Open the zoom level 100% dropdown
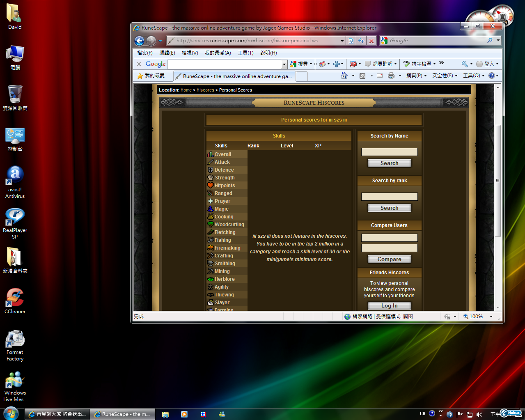The image size is (525, 420). pos(491,317)
